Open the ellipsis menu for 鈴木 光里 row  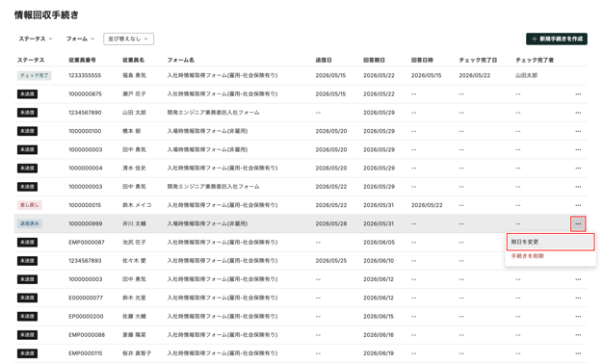click(x=578, y=298)
